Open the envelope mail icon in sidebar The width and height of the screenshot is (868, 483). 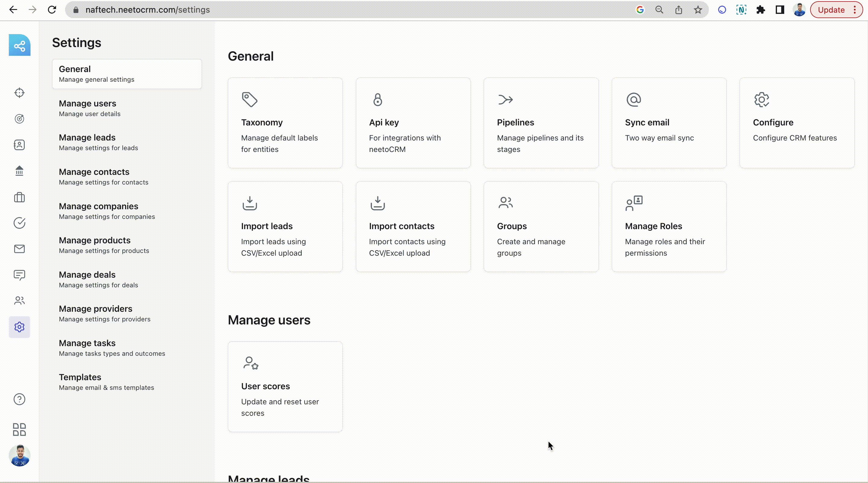pos(20,249)
